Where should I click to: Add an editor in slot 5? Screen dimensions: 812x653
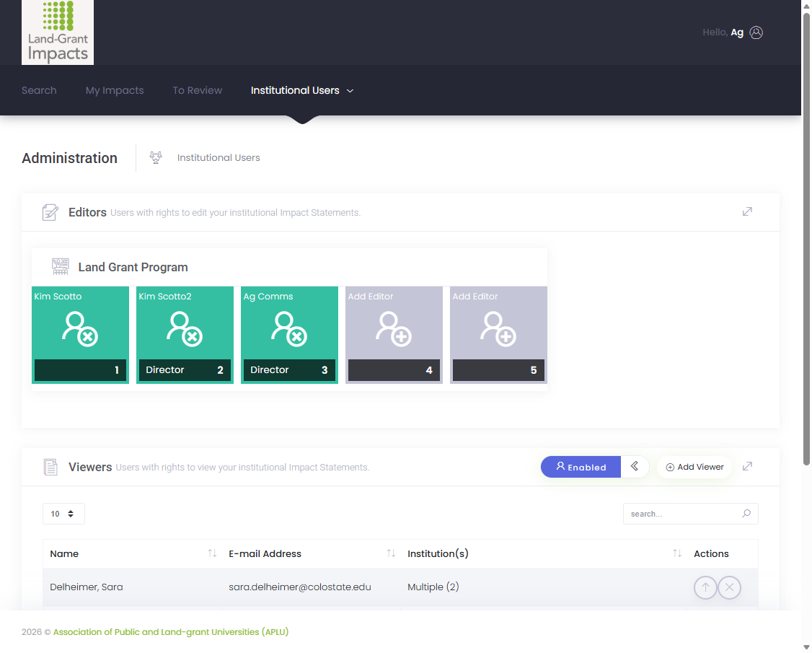pos(499,328)
